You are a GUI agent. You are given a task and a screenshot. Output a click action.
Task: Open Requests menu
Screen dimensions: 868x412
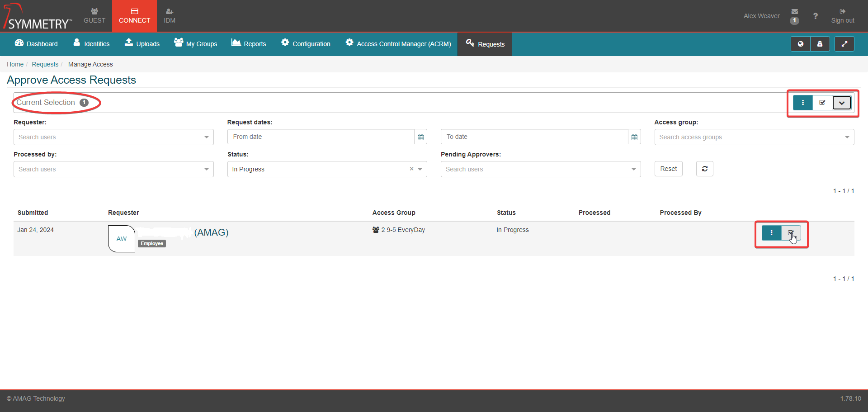pos(485,44)
